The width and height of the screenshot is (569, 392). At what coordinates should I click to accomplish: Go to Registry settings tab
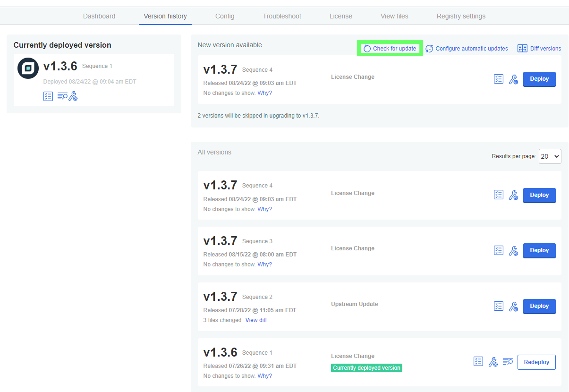pos(461,16)
